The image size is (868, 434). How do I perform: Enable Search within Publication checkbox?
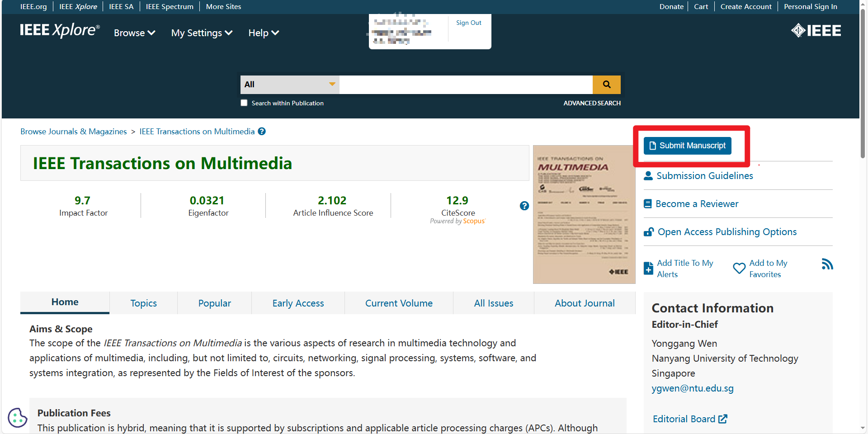[x=244, y=103]
